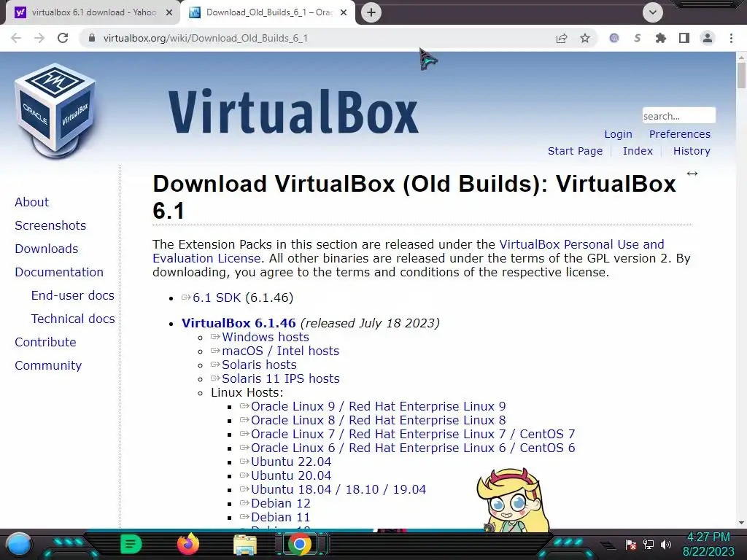This screenshot has height=560, width=747.
Task: Click the S-shaped extension icon
Action: point(637,38)
